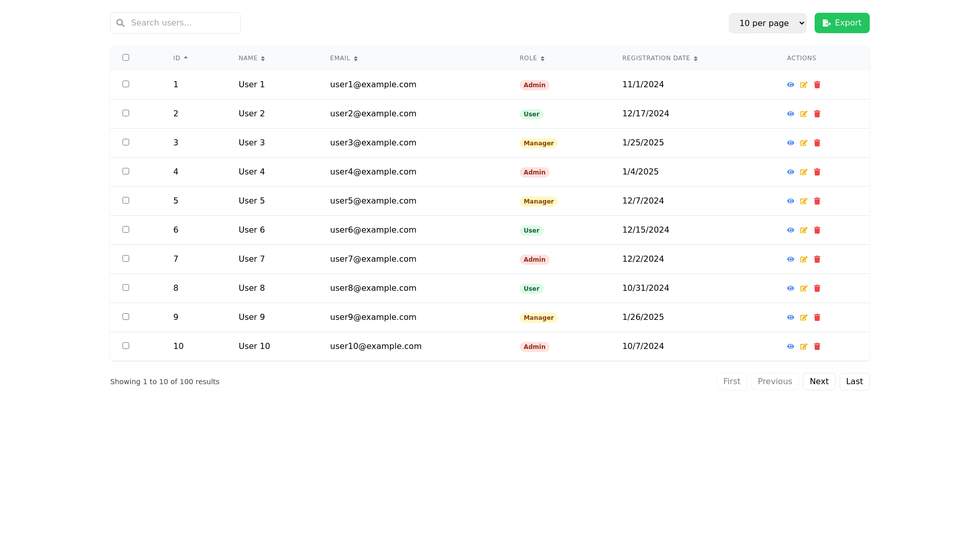Select the row checkbox for User 6
Screen dimensions: 980x551
pos(126,230)
